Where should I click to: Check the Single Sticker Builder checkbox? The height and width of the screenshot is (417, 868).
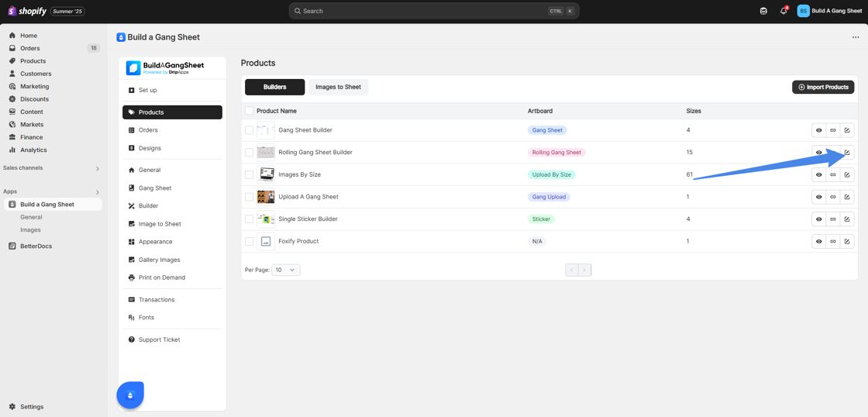(x=249, y=219)
